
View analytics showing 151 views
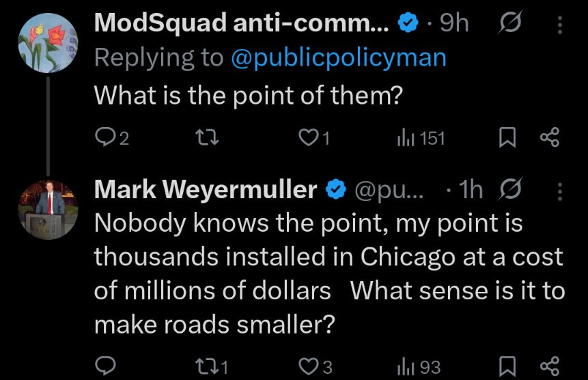tap(421, 139)
